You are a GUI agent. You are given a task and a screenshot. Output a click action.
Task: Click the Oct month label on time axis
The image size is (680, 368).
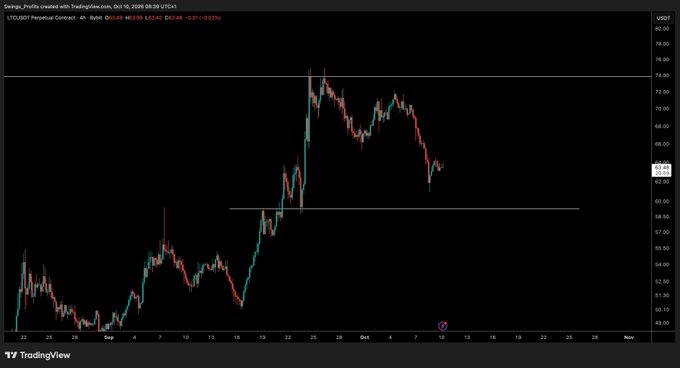pos(364,337)
